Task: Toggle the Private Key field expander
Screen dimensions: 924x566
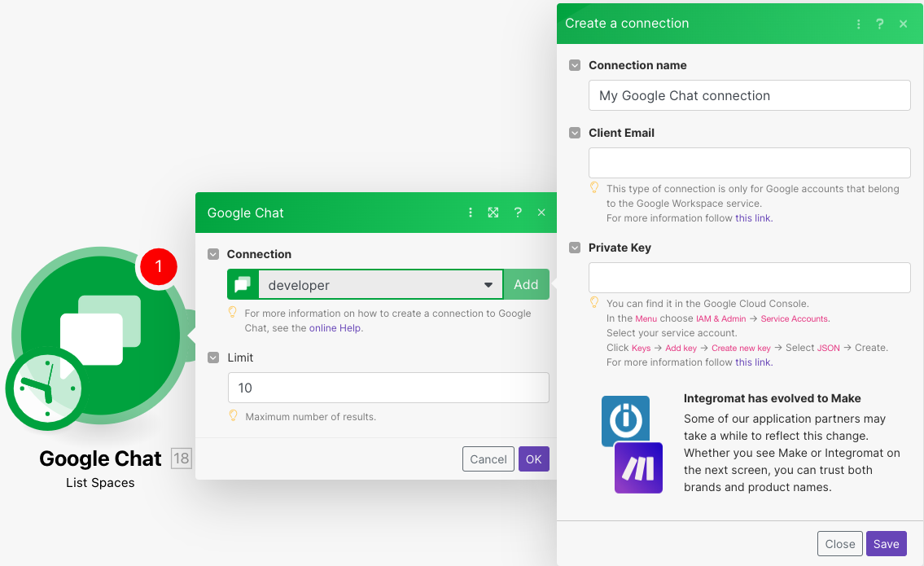Action: pyautogui.click(x=575, y=248)
